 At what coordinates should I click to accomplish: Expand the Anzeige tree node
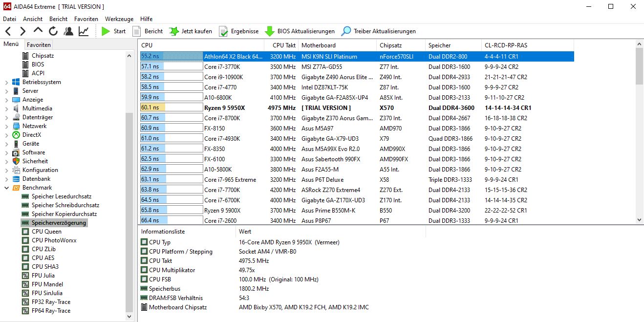click(6, 100)
